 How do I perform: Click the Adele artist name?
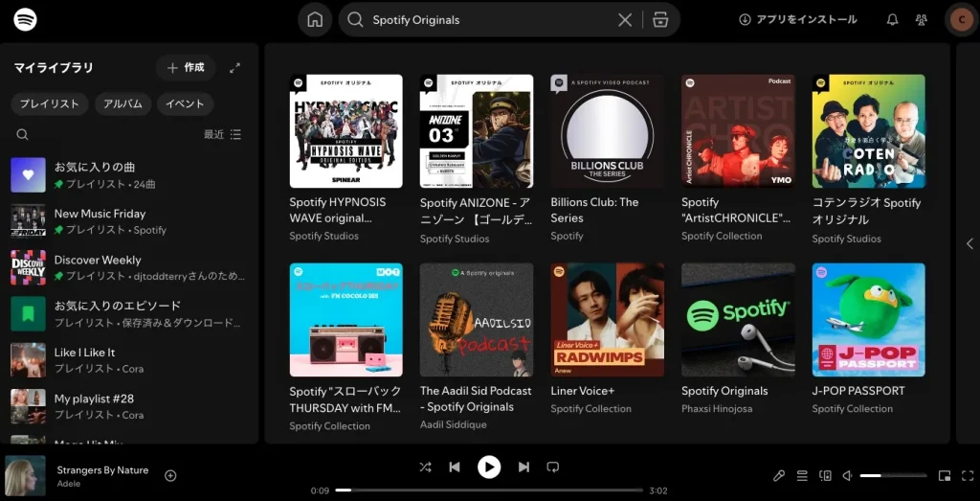69,484
